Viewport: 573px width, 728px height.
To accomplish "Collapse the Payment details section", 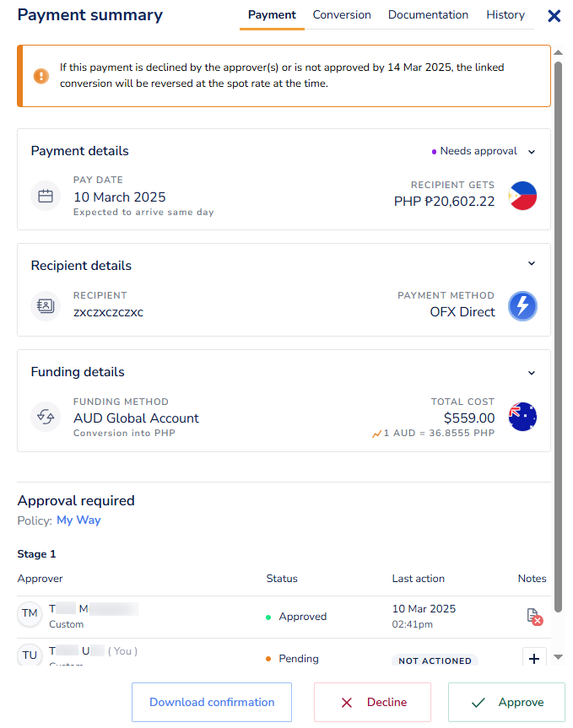I will pyautogui.click(x=532, y=151).
